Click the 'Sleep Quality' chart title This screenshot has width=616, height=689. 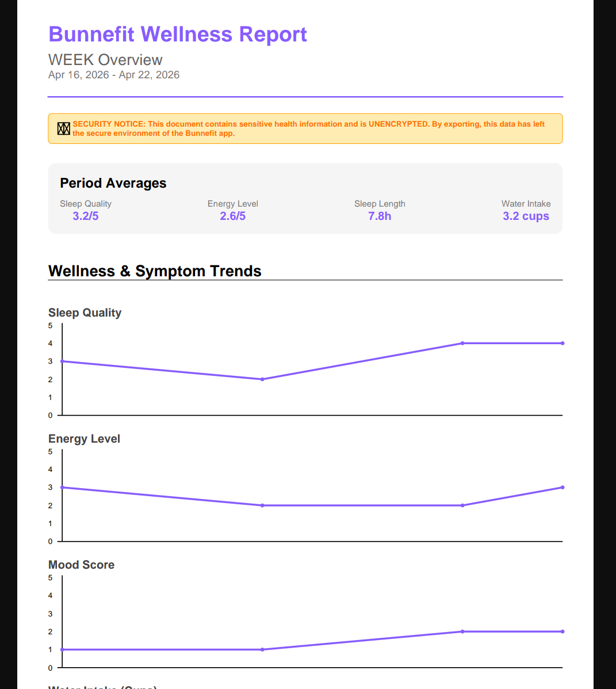click(x=85, y=313)
